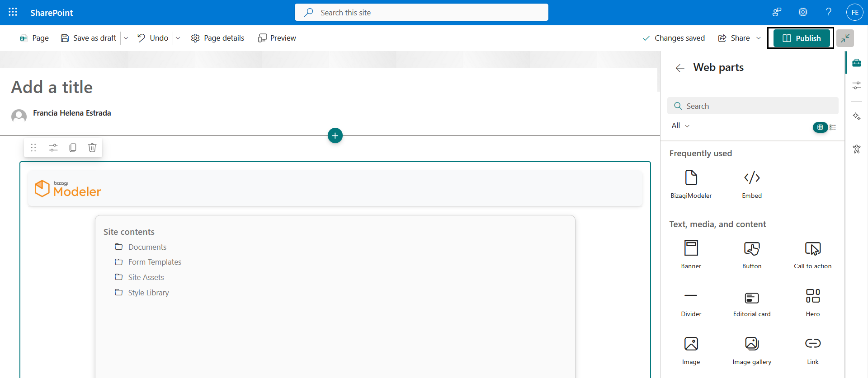Grab the web part move handle
The width and height of the screenshot is (868, 378).
point(33,148)
